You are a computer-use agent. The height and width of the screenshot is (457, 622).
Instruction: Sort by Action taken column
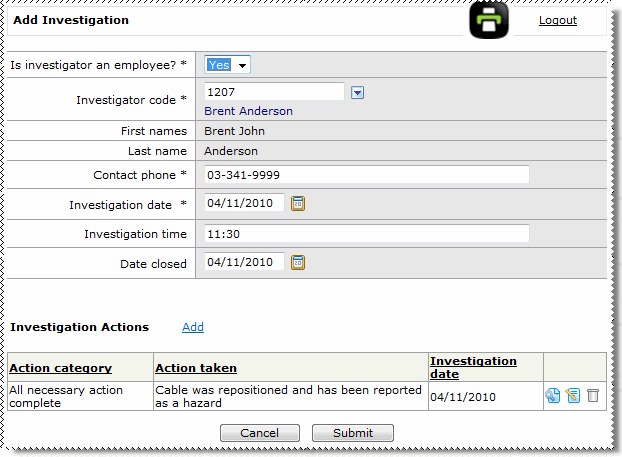coord(196,368)
